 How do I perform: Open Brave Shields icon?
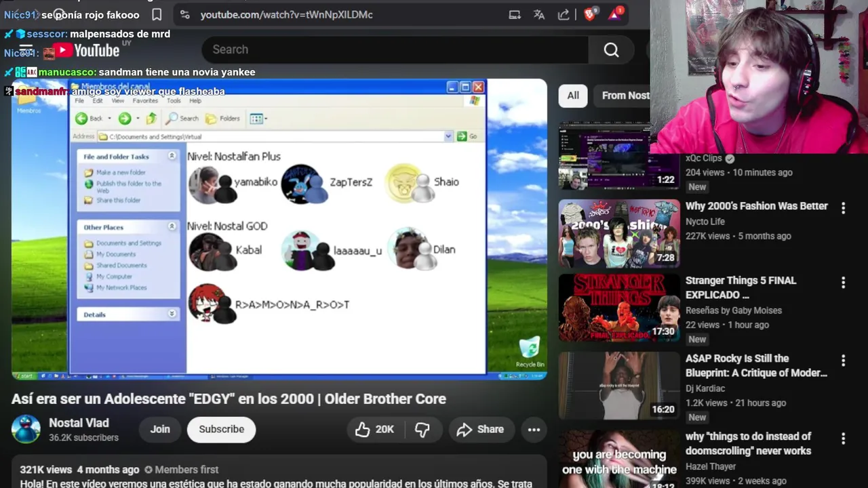[589, 14]
